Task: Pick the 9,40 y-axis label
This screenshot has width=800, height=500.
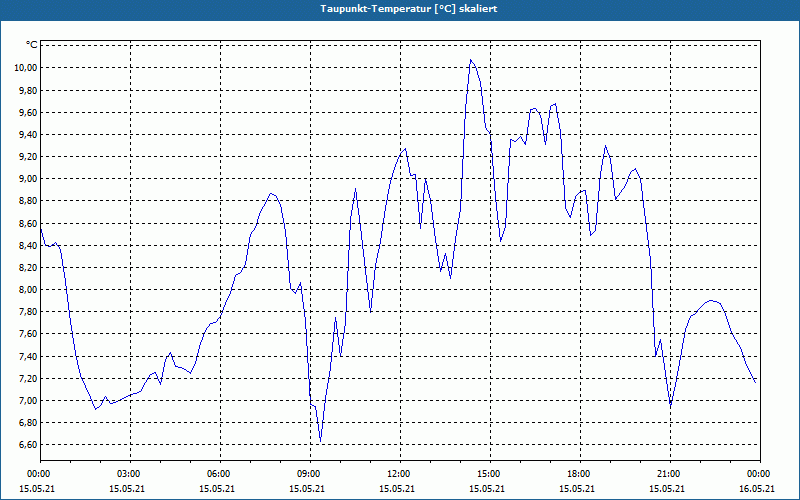Action: click(28, 135)
